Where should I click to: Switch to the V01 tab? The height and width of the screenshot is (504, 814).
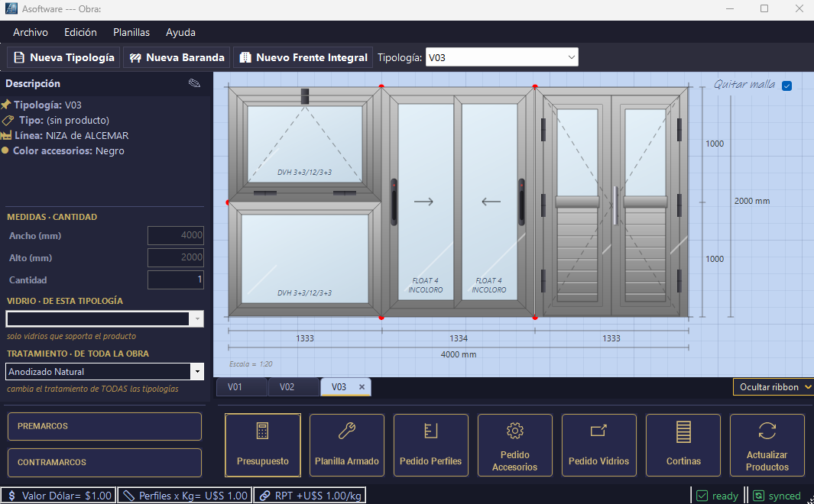tap(241, 387)
